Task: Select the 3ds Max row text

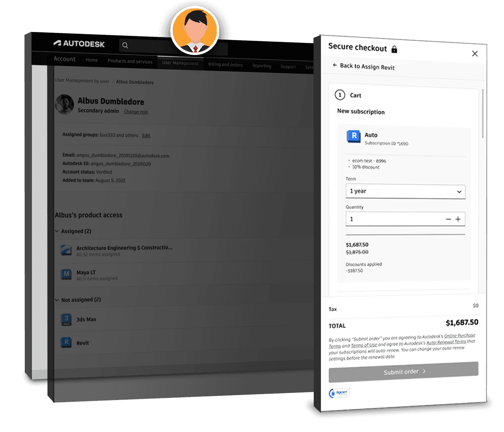Action: [x=86, y=319]
